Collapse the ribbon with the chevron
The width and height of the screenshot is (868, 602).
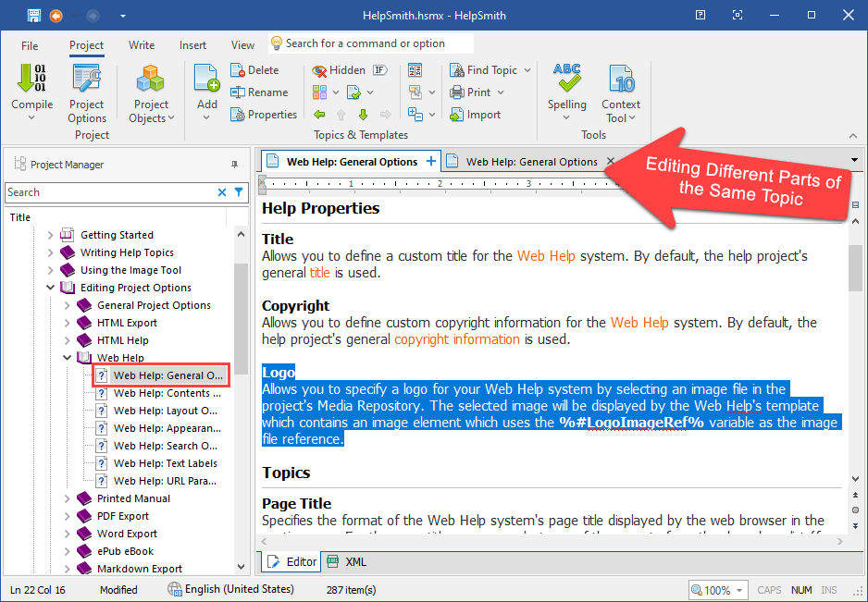pos(853,135)
